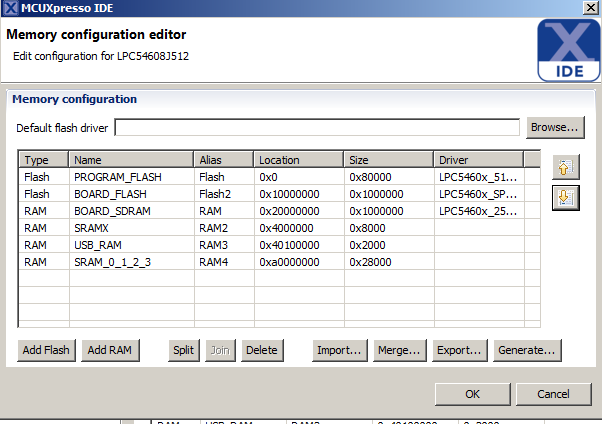Click size 0x80000 cell
602x424 pixels.
(389, 177)
